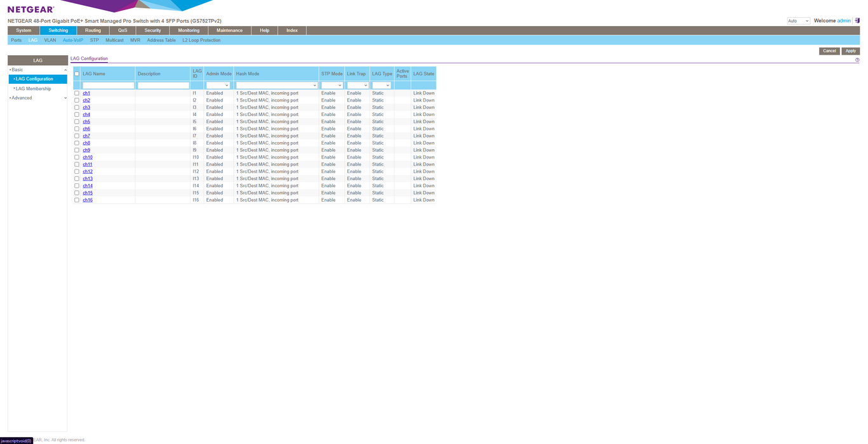Image resolution: width=868 pixels, height=444 pixels.
Task: Expand the Advanced section in the sidebar
Action: (x=37, y=98)
